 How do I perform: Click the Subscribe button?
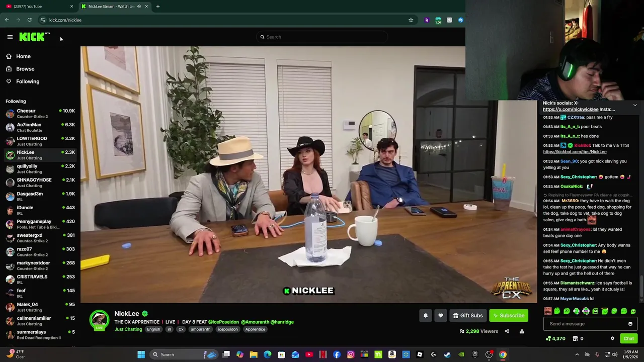[509, 315]
